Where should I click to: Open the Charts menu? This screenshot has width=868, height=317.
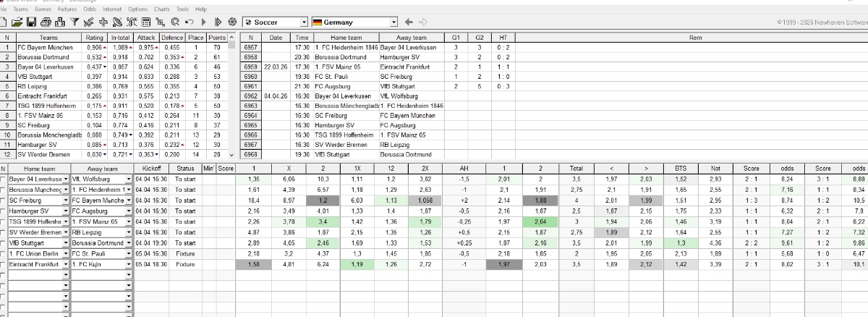coord(162,9)
